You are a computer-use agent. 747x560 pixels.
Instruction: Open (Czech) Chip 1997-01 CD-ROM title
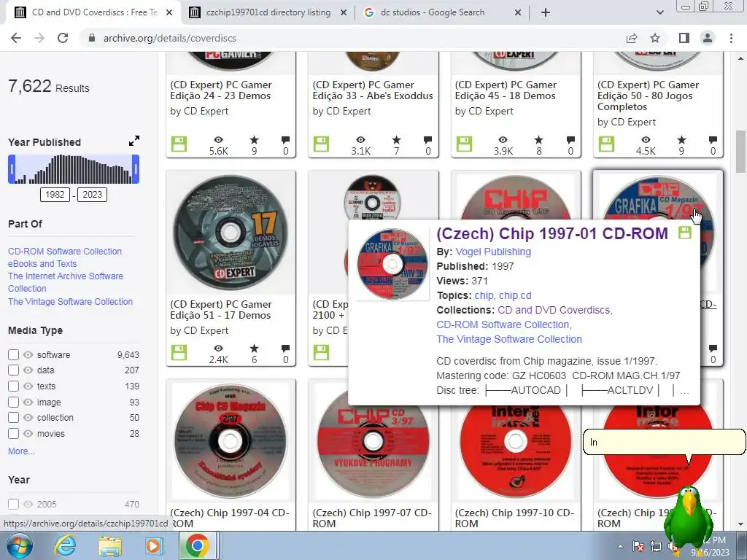552,234
